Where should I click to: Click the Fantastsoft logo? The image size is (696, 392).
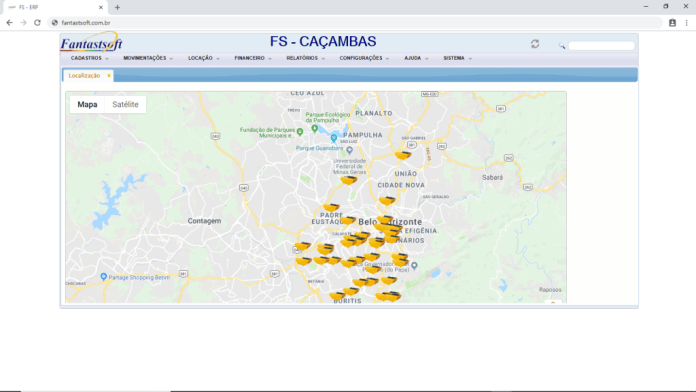(91, 42)
